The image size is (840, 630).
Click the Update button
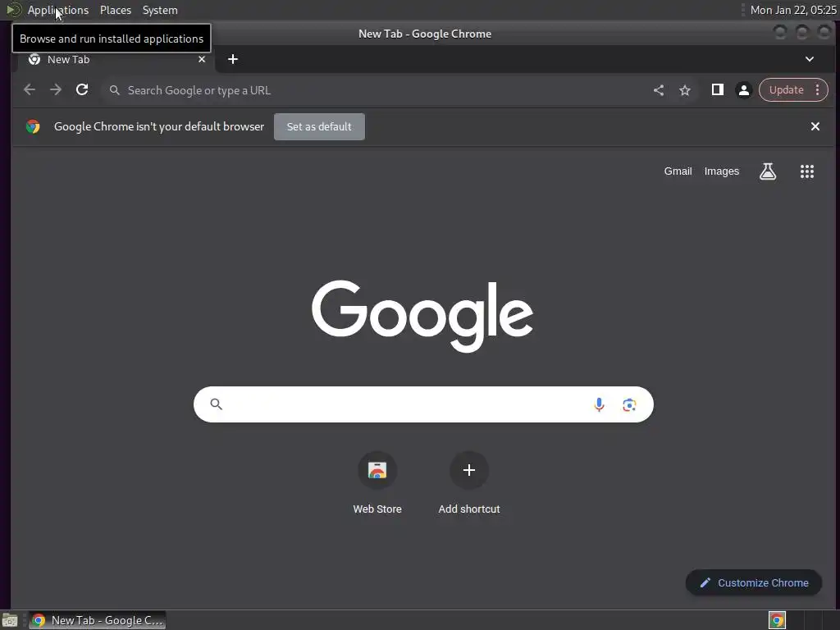pos(786,90)
